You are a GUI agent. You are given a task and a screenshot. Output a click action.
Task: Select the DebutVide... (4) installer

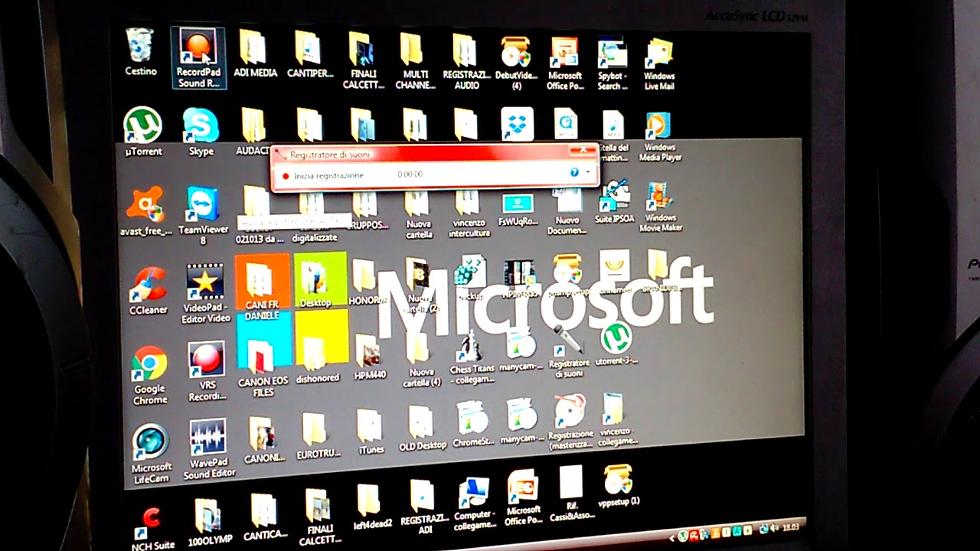516,63
